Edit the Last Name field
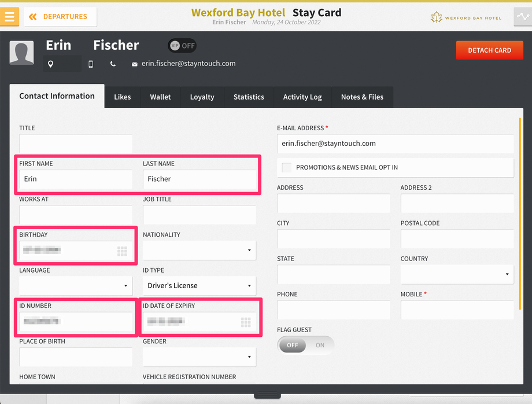 pos(199,179)
